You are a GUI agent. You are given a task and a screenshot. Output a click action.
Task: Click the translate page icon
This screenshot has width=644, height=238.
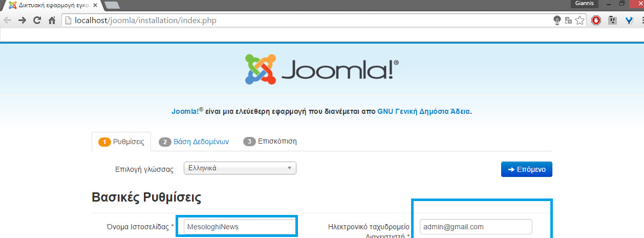(x=568, y=21)
